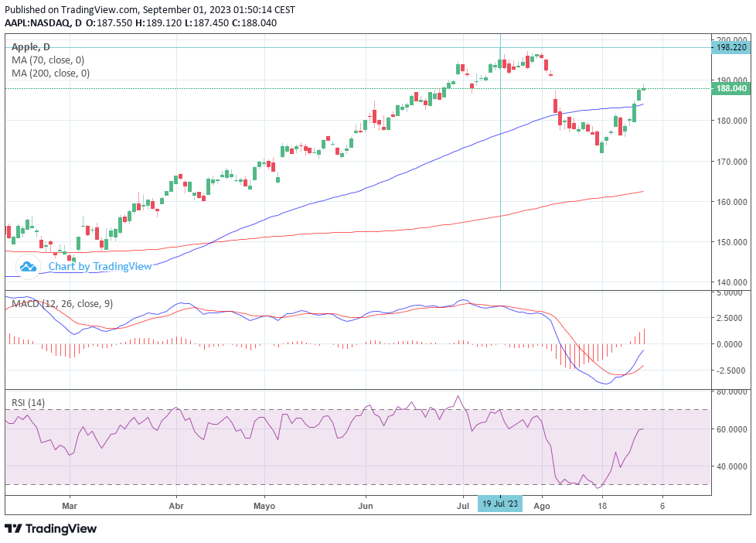
Task: Click the 170.000 price axis label
Action: 732,161
